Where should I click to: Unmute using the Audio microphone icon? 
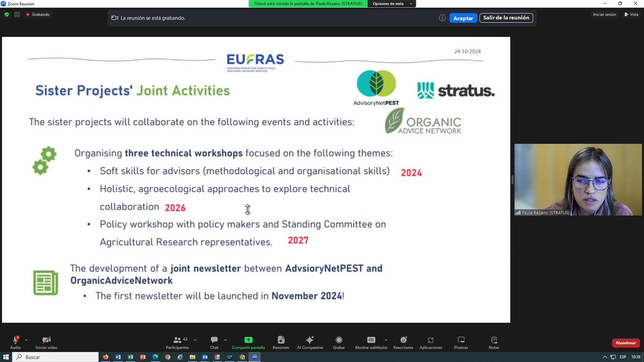pos(16,340)
